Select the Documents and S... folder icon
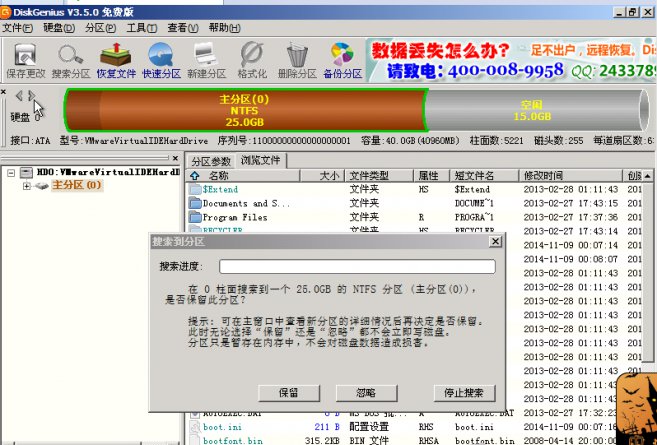657x445 pixels. [195, 203]
